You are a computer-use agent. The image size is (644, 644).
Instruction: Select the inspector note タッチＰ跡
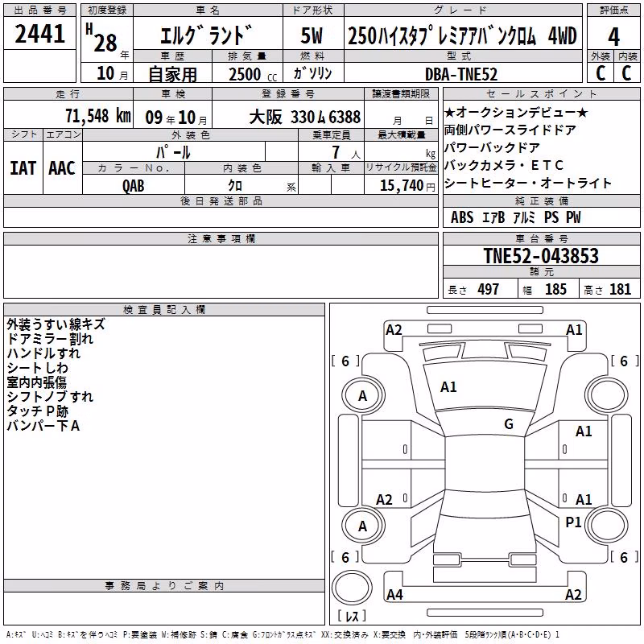(37, 411)
